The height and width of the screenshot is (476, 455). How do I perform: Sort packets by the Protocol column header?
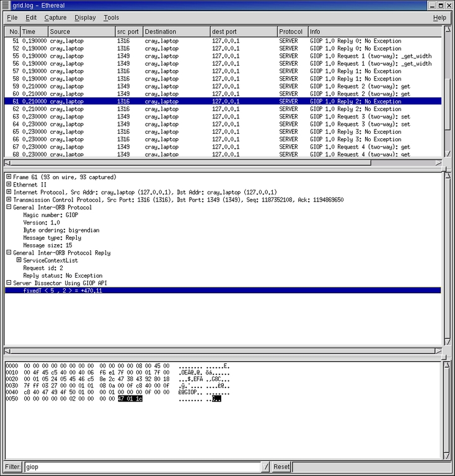pos(292,32)
